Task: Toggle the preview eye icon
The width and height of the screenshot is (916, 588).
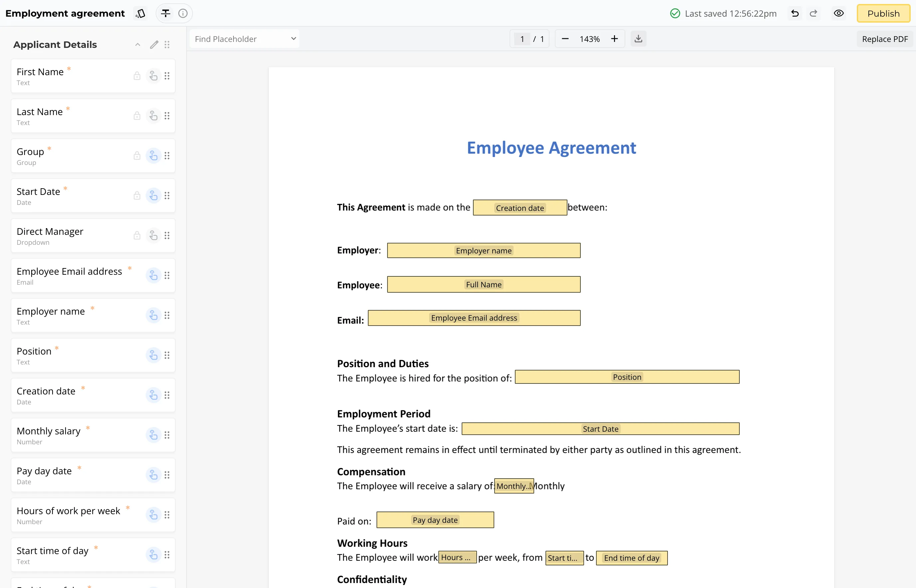Action: tap(839, 13)
